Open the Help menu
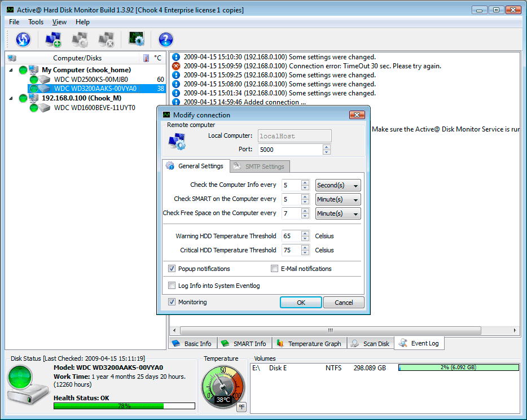 tap(82, 22)
